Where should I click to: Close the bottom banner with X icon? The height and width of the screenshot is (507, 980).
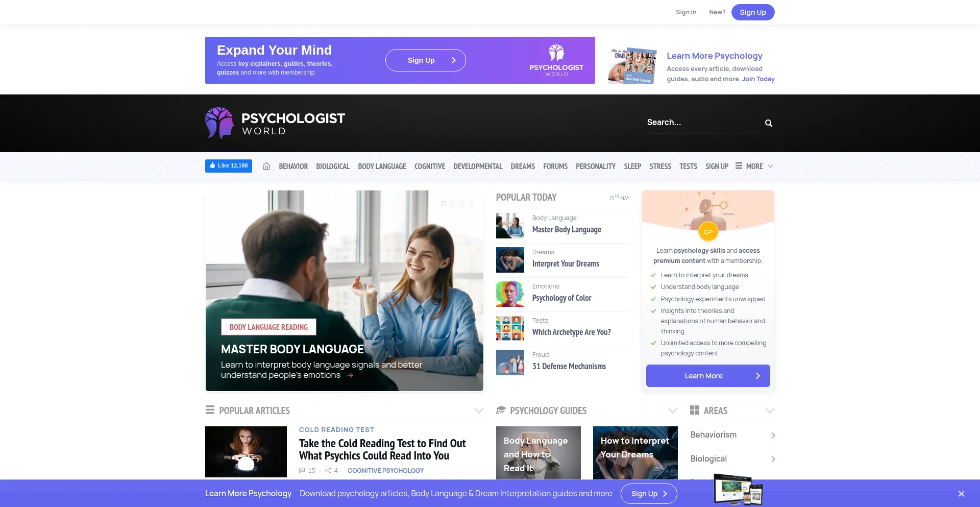[x=961, y=494]
